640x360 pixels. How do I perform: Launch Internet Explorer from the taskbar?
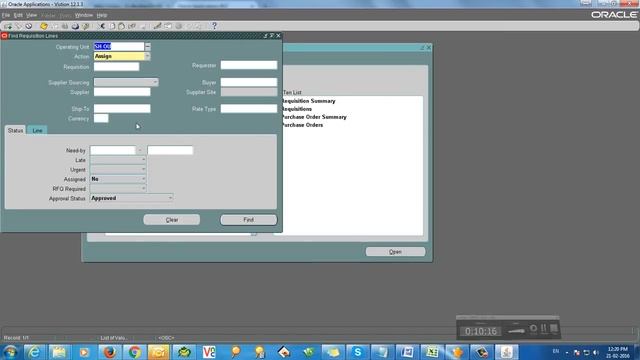[34, 352]
